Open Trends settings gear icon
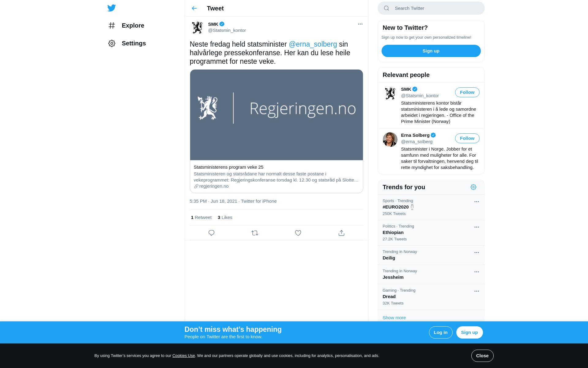Image resolution: width=588 pixels, height=368 pixels. pyautogui.click(x=473, y=187)
